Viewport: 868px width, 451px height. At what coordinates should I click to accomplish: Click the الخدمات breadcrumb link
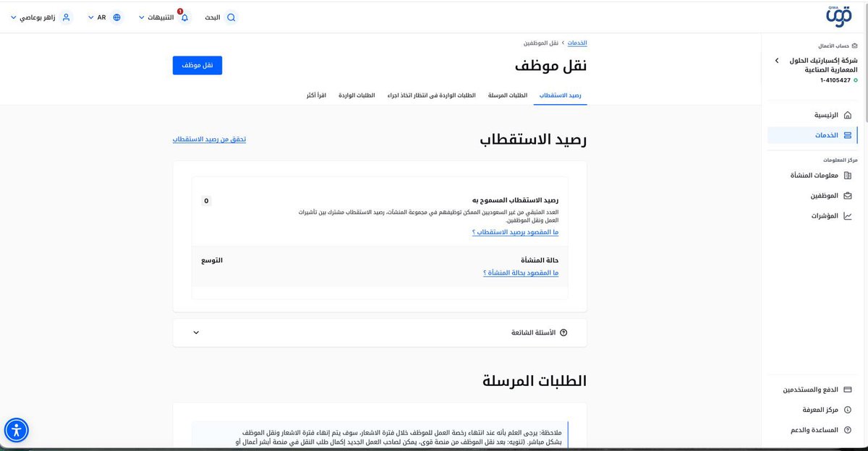[577, 43]
